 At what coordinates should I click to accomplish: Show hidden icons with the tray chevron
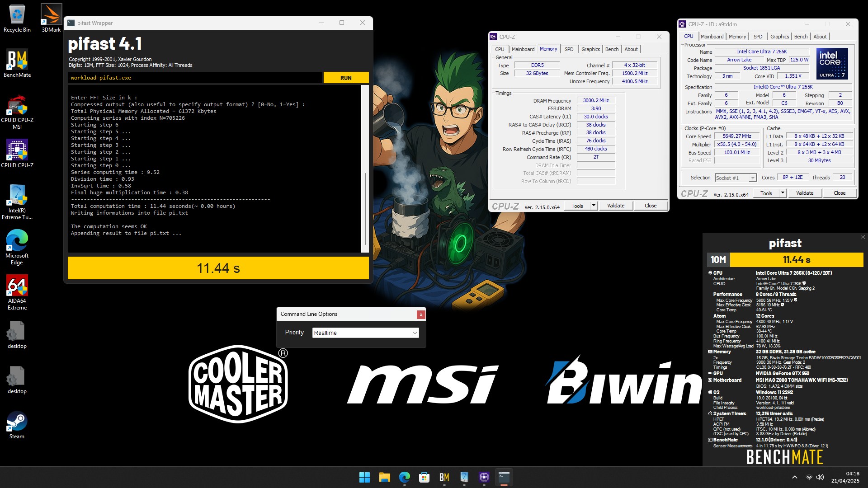point(795,477)
